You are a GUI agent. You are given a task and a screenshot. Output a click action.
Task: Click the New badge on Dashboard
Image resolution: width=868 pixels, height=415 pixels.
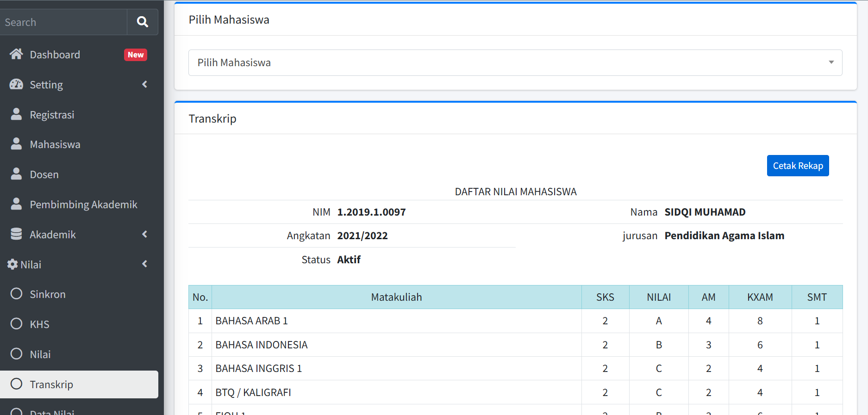click(x=136, y=55)
